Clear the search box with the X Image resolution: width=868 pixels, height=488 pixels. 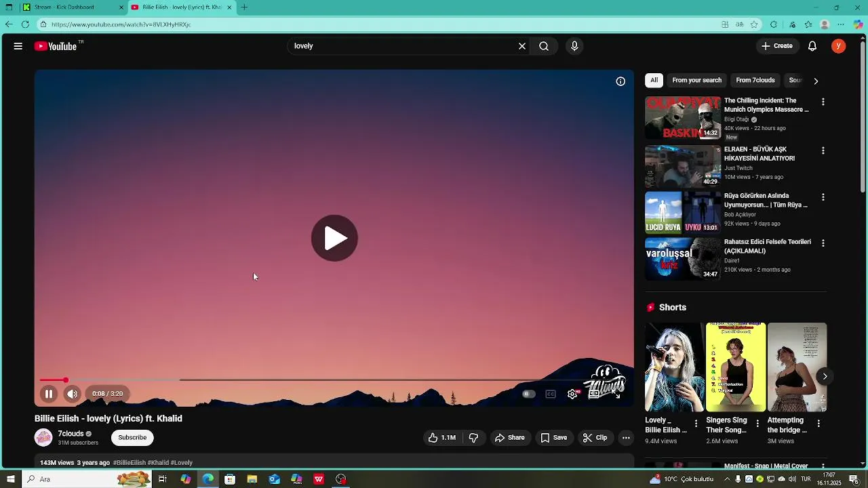522,46
